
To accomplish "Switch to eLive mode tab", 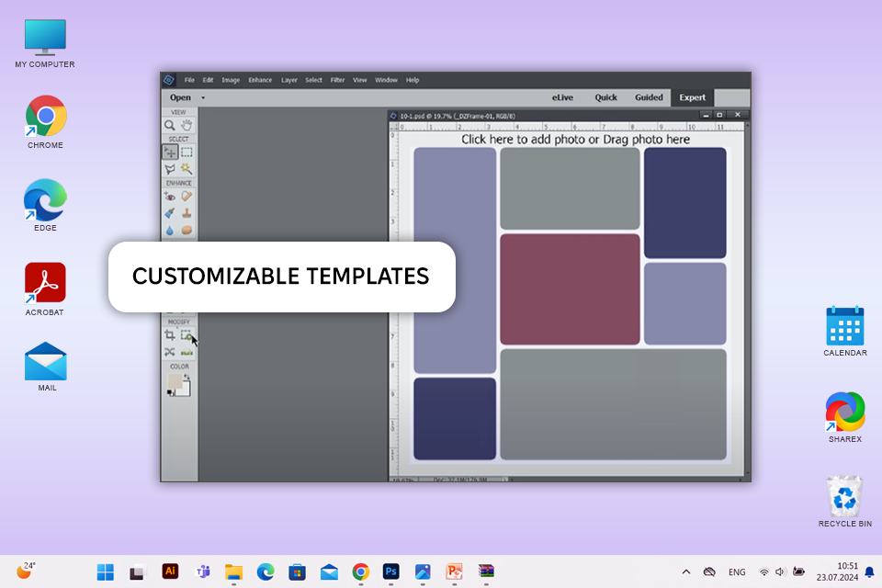I will (562, 97).
